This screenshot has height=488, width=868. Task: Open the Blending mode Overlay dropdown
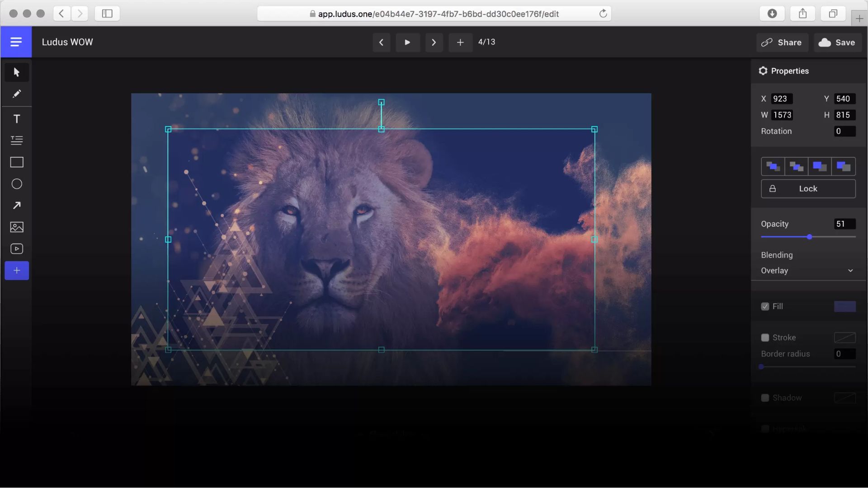[808, 271]
